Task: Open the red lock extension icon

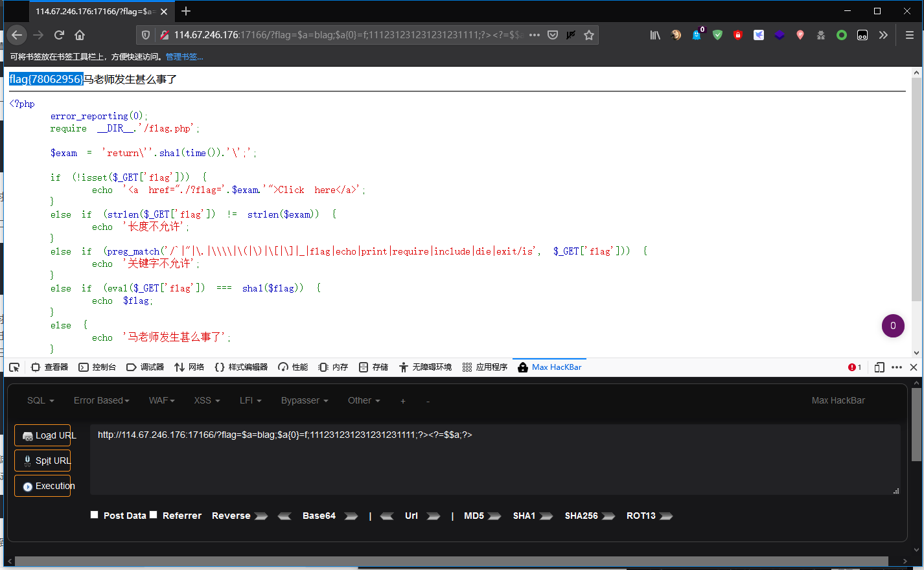Action: (x=738, y=35)
